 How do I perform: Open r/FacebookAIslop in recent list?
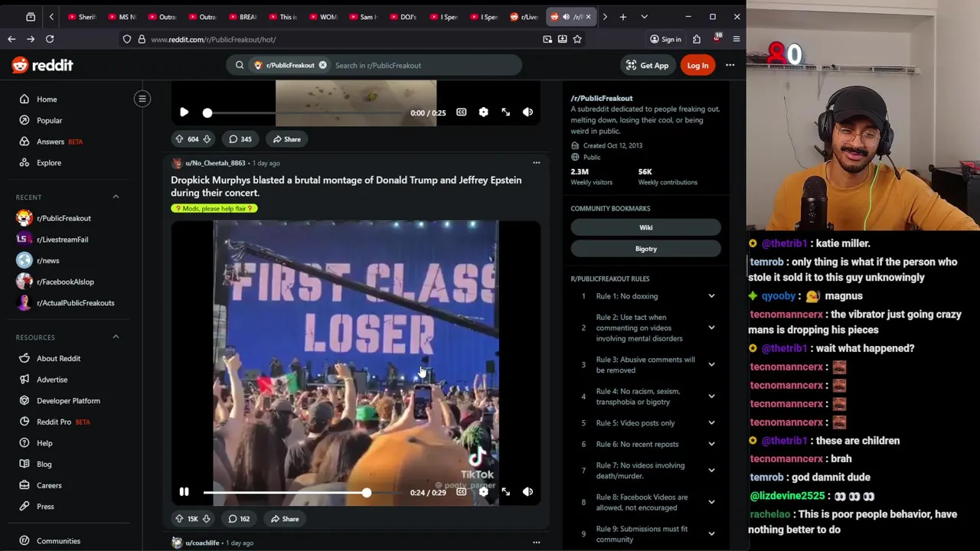click(65, 282)
